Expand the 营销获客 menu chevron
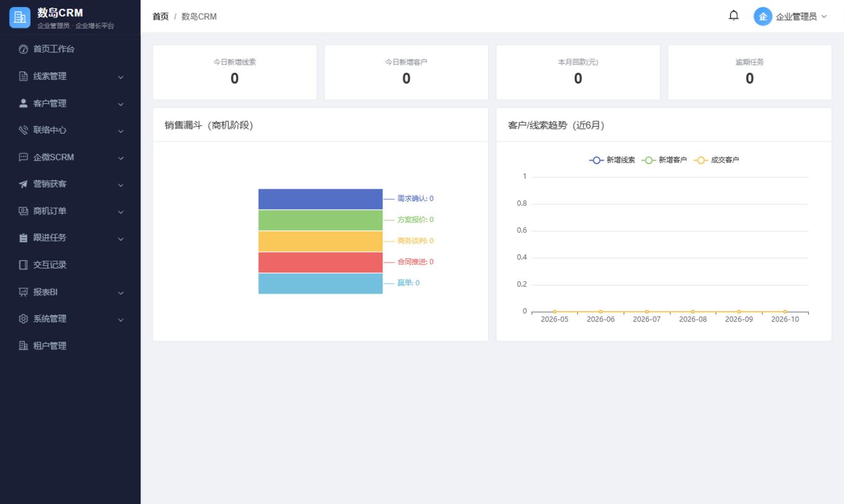Screen dimensions: 844x504 click(x=120, y=185)
